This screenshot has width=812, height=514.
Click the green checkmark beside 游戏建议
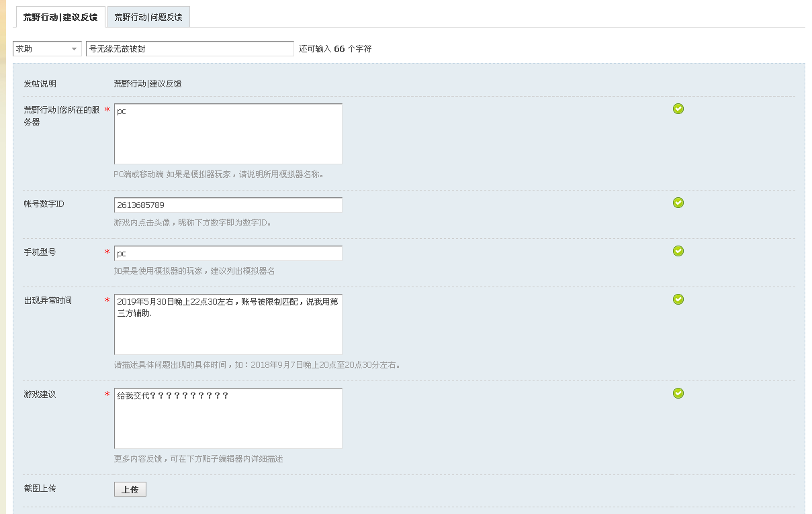(678, 393)
